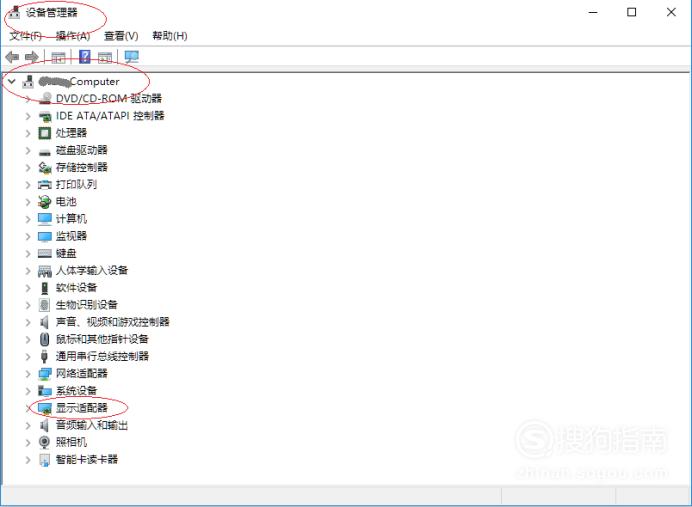
Task: Click the 软件设备 icon
Action: pyautogui.click(x=45, y=288)
